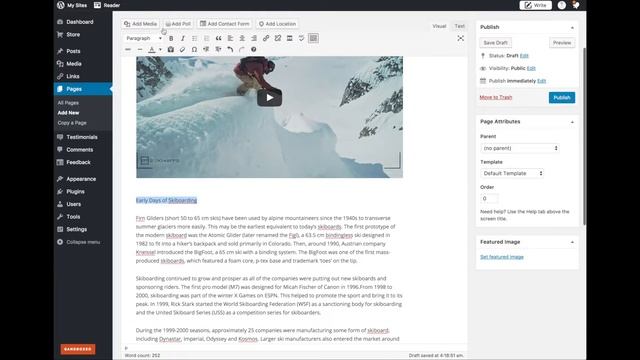Collapse the Publish panel

[x=572, y=27]
